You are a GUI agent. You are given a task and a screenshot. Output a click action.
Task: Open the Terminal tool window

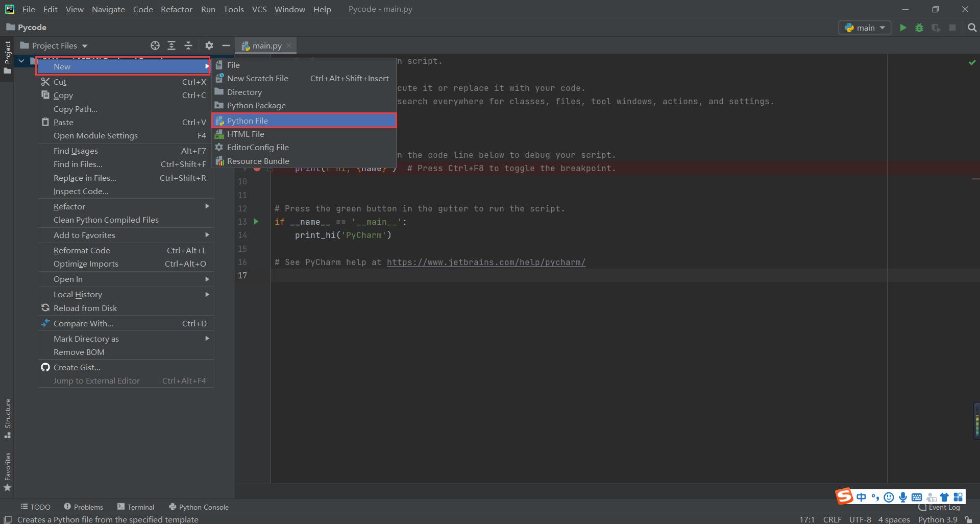(x=135, y=507)
